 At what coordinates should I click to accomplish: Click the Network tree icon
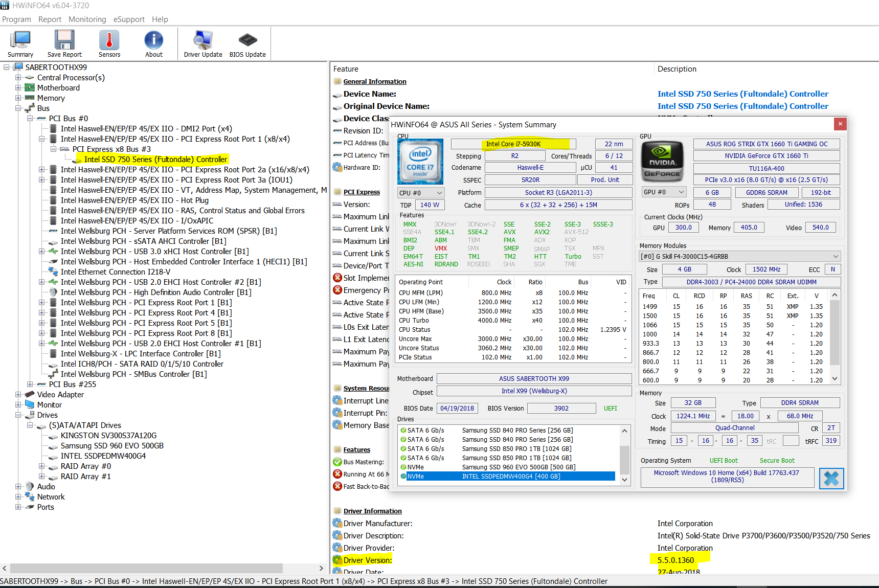tap(30, 496)
